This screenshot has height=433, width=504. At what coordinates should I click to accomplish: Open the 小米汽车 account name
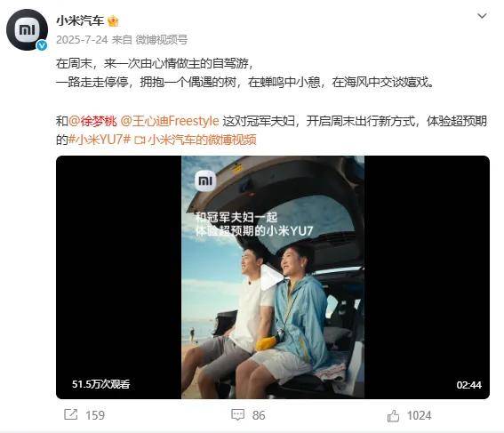coord(80,21)
